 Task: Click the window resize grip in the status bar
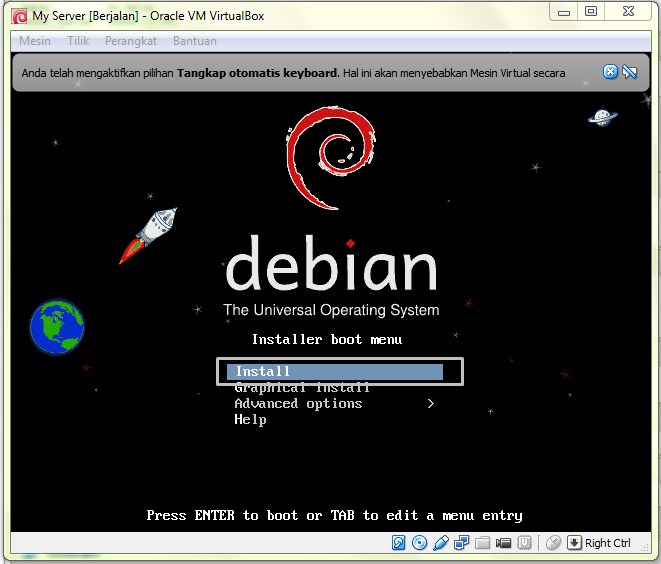(x=645, y=547)
